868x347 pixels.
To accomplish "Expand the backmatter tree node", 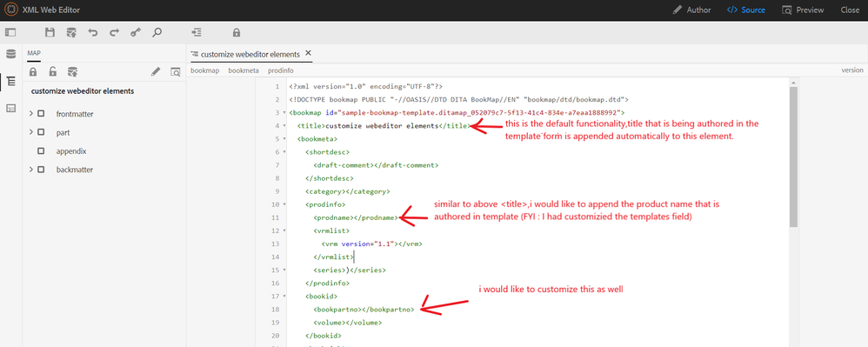I will tap(31, 170).
